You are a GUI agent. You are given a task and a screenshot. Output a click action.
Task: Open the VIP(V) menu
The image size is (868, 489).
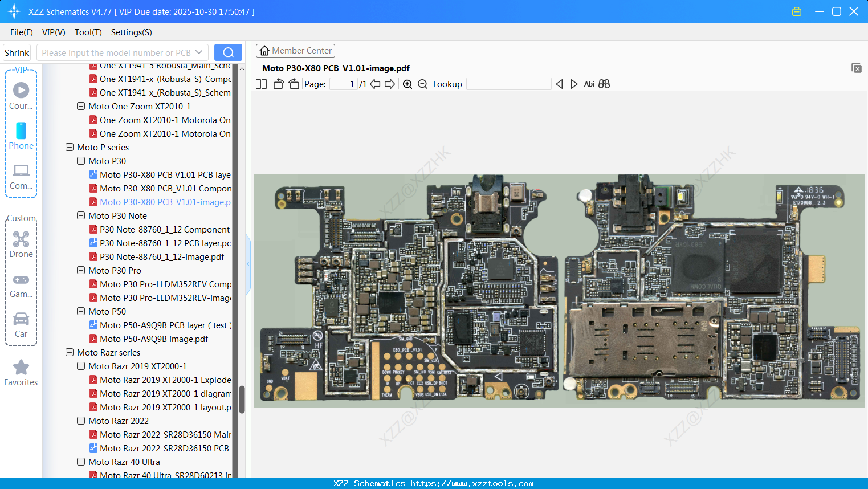tap(54, 32)
